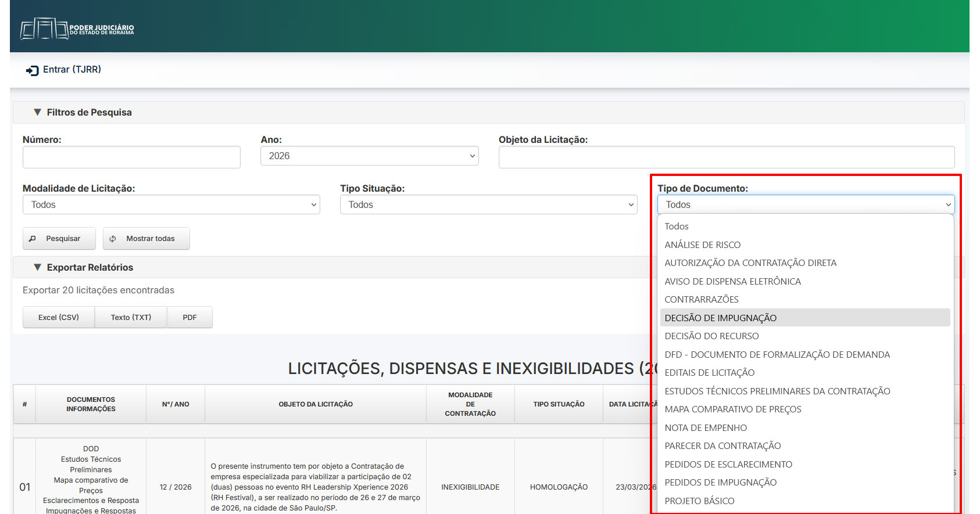The image size is (980, 514).
Task: Export results as Excel (CSV)
Action: click(x=59, y=318)
